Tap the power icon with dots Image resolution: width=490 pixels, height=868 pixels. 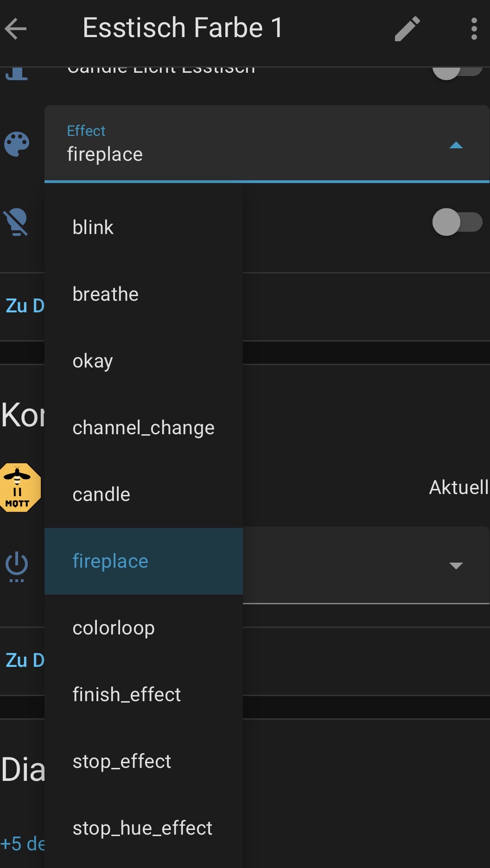(17, 566)
